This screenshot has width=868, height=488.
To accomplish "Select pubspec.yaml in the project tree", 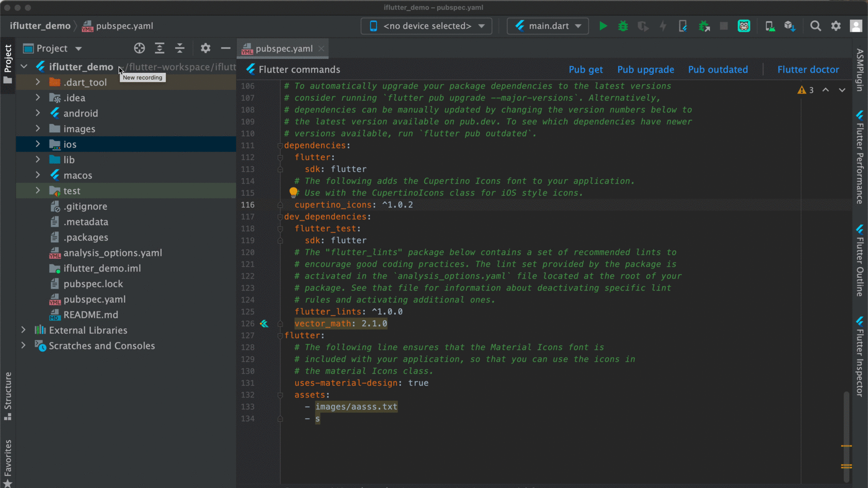I will point(95,299).
